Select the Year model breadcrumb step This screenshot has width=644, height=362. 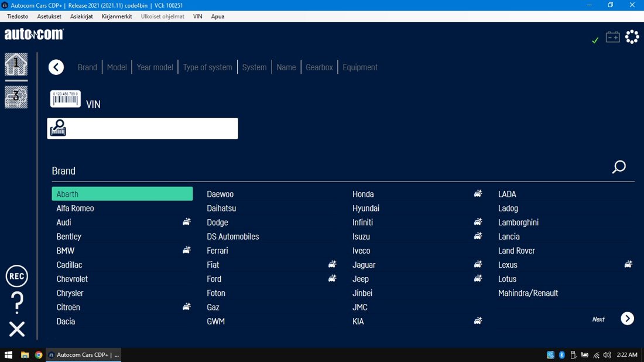click(155, 67)
